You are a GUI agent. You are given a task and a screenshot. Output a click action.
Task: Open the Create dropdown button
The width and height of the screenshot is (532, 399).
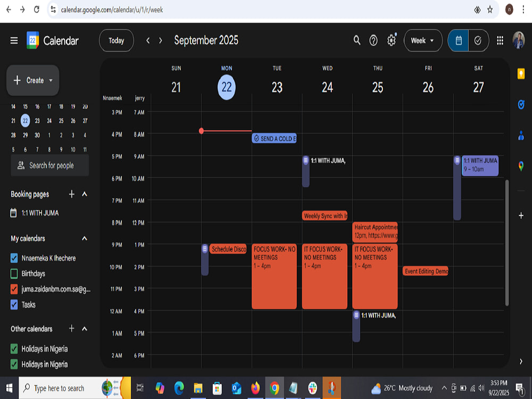coord(33,80)
